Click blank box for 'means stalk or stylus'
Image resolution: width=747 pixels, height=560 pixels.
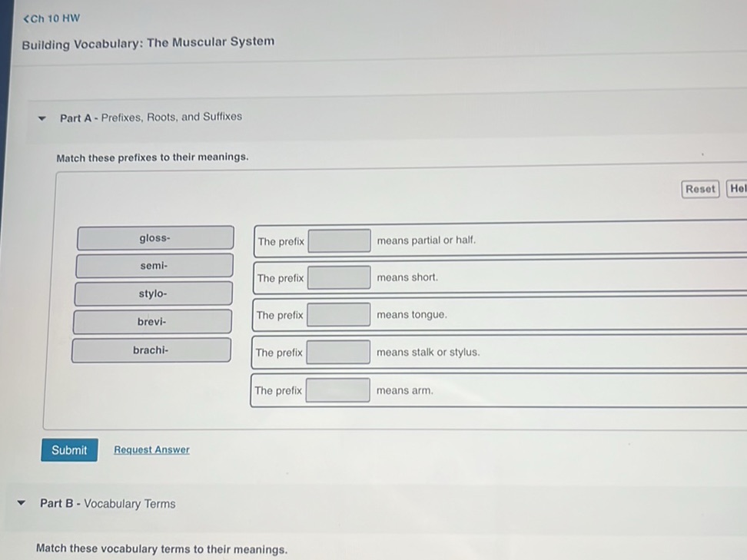pyautogui.click(x=338, y=353)
